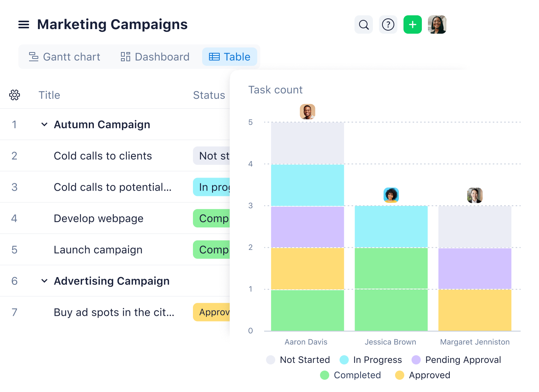Screen dimensions: 539x392
Task: Toggle In Progress series in legend
Action: coord(371,360)
